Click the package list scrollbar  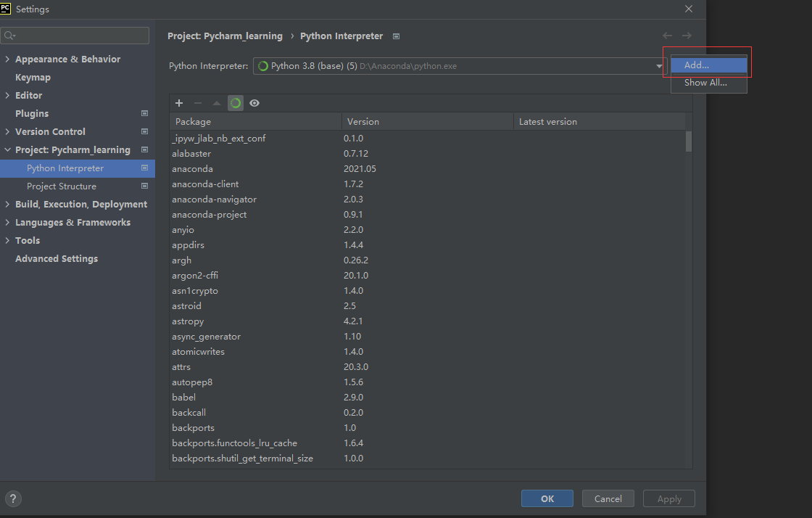click(687, 145)
